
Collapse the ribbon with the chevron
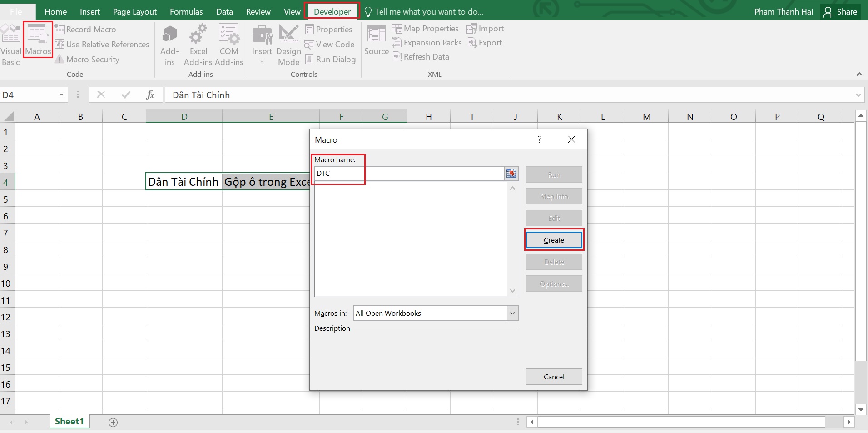859,74
